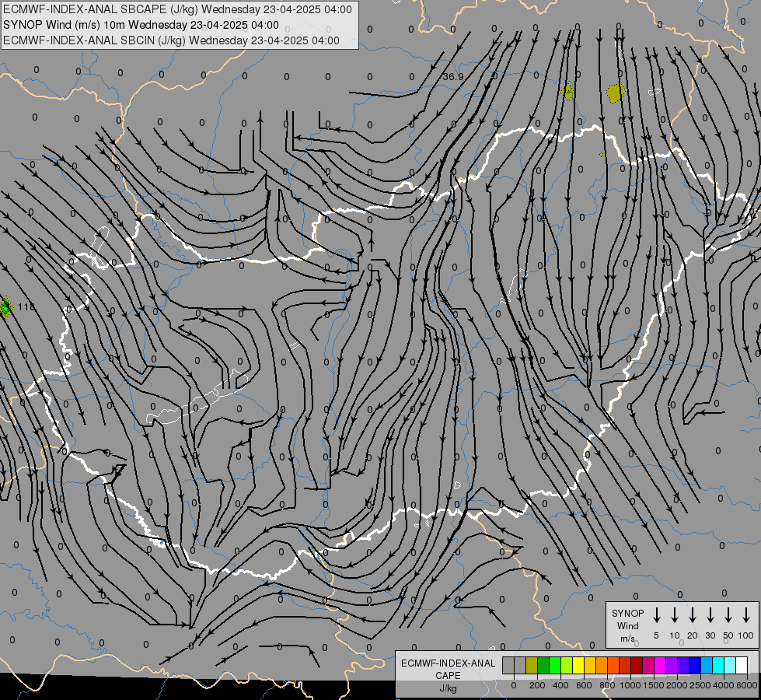Select the 2000 value under the color bar
Screen dimensions: 761x700
(677, 685)
